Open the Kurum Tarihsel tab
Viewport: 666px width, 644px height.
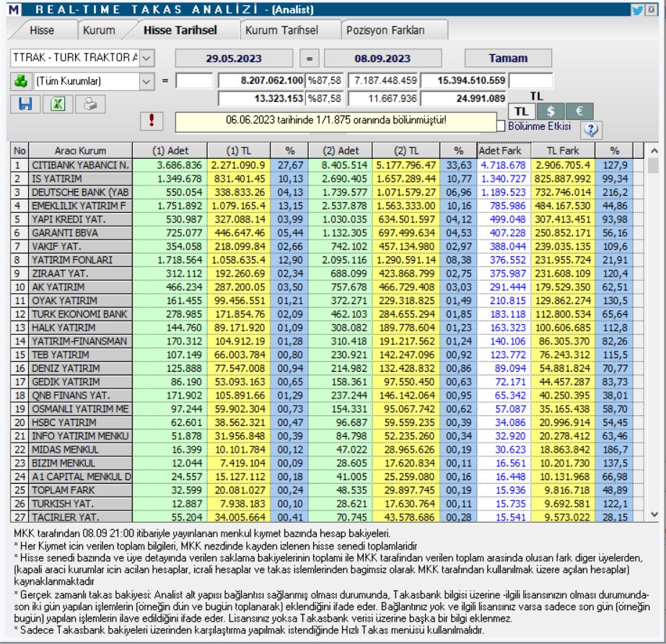[x=281, y=30]
